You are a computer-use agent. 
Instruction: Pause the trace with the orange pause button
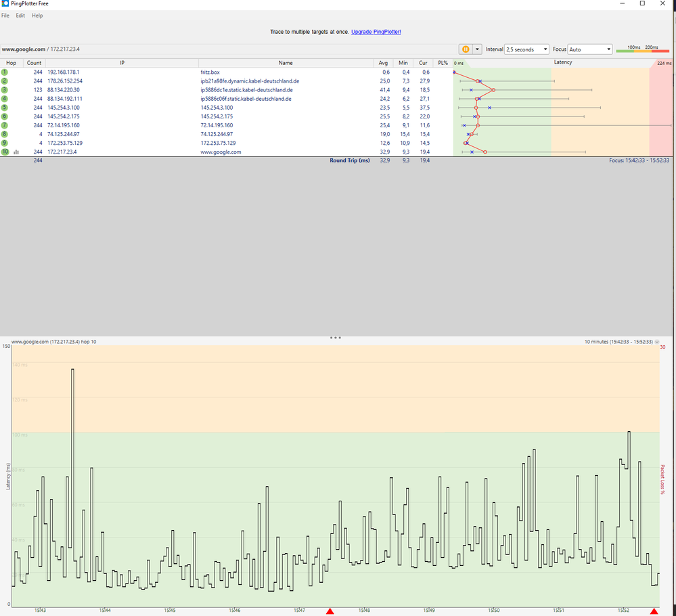pyautogui.click(x=465, y=49)
